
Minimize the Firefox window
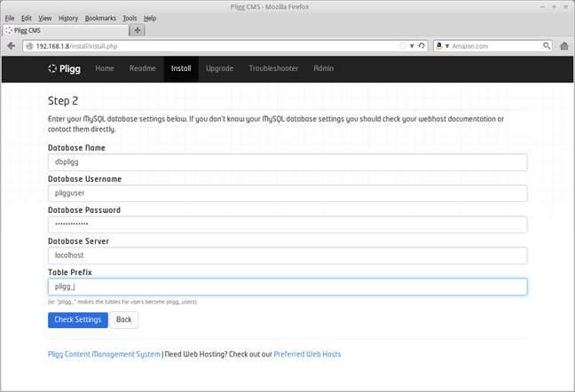click(542, 7)
